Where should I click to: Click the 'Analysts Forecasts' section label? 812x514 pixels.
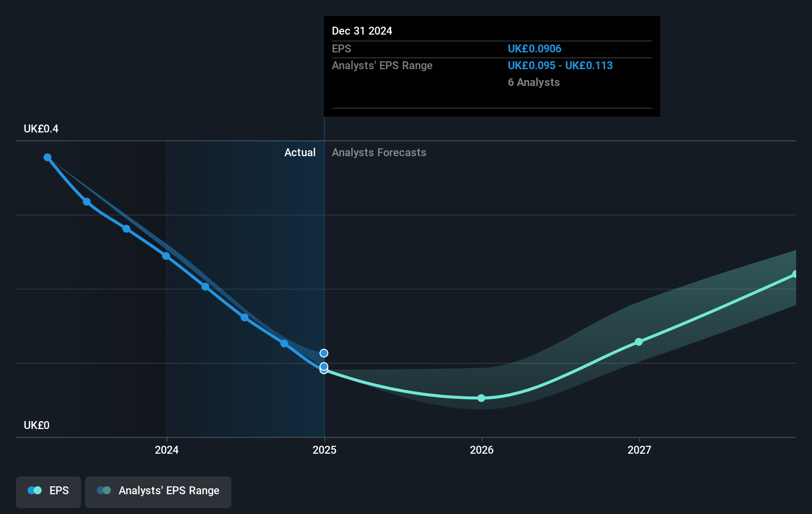379,153
